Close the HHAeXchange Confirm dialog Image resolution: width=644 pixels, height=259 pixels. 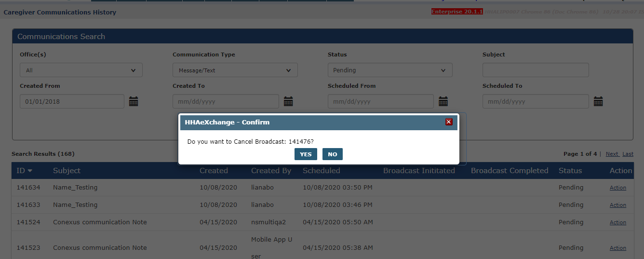coord(449,122)
